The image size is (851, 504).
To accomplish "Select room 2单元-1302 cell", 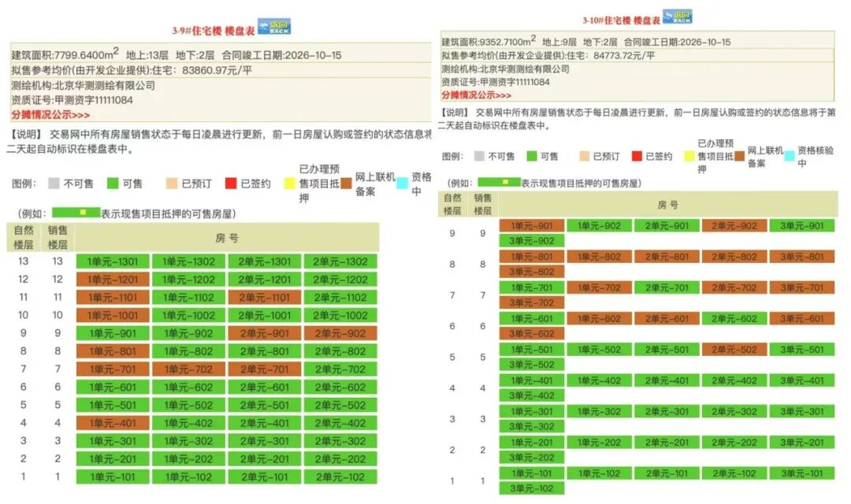I will pyautogui.click(x=340, y=261).
